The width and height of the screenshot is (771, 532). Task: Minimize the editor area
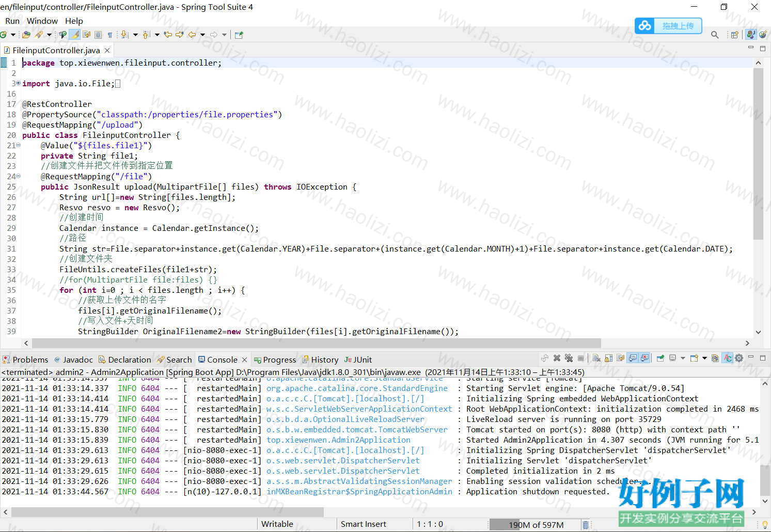pyautogui.click(x=751, y=48)
